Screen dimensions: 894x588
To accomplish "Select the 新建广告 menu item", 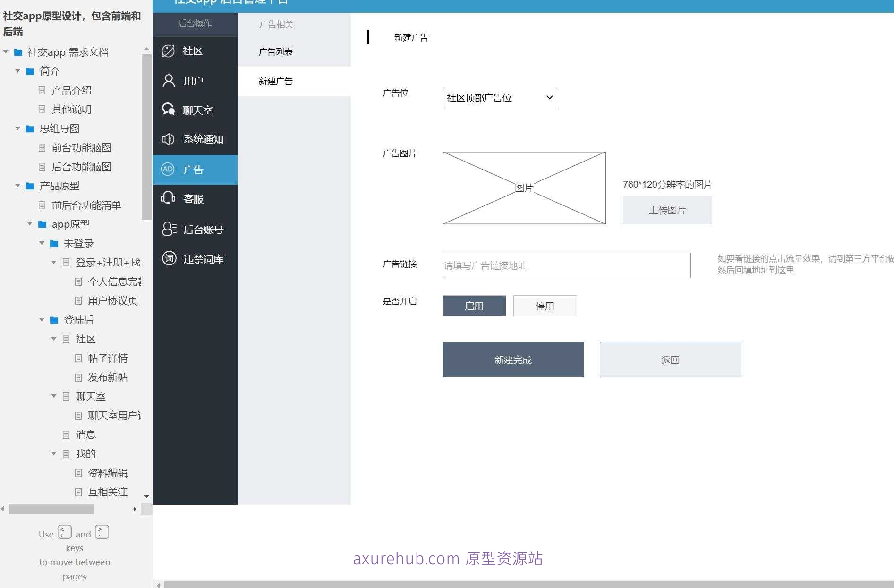I will point(276,81).
